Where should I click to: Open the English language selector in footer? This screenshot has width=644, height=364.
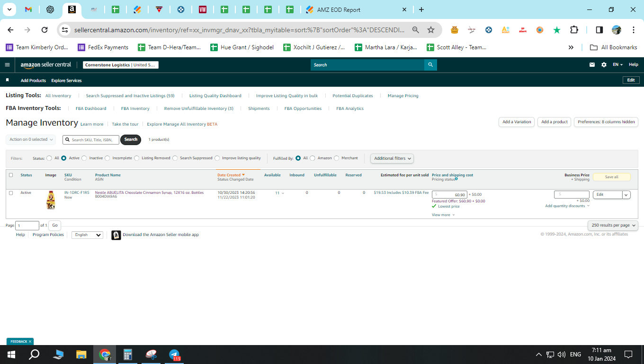87,235
